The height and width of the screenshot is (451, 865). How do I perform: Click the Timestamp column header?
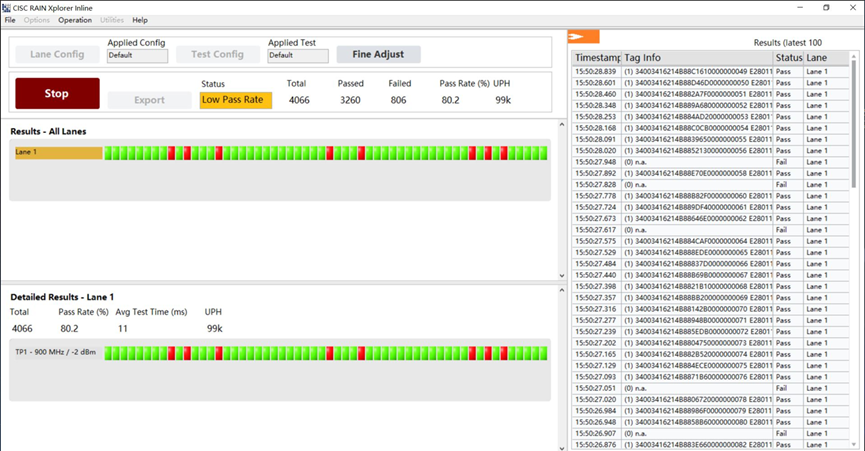click(597, 58)
